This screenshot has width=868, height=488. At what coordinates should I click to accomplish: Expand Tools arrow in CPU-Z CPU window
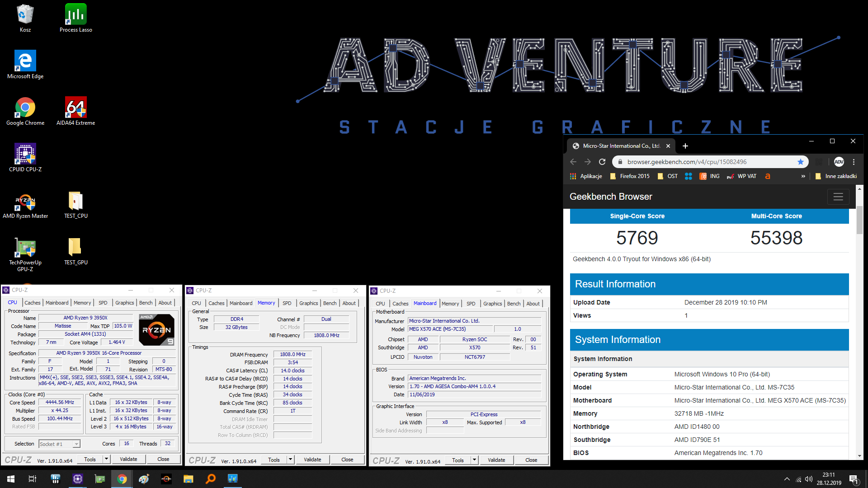[x=106, y=459]
